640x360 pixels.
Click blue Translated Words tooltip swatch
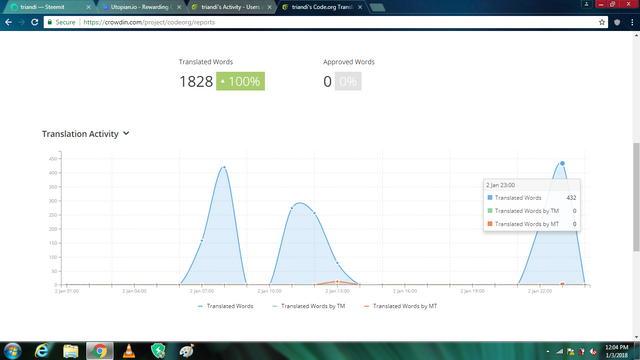point(490,198)
